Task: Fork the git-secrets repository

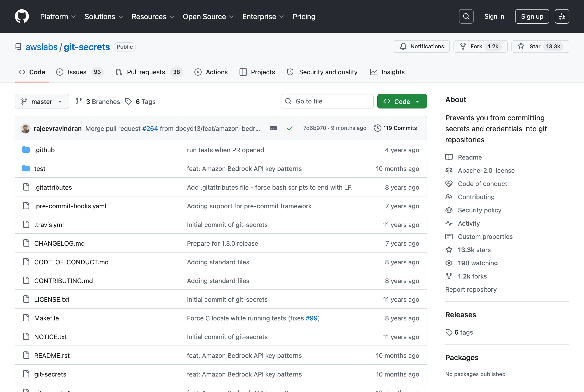Action: 480,46
